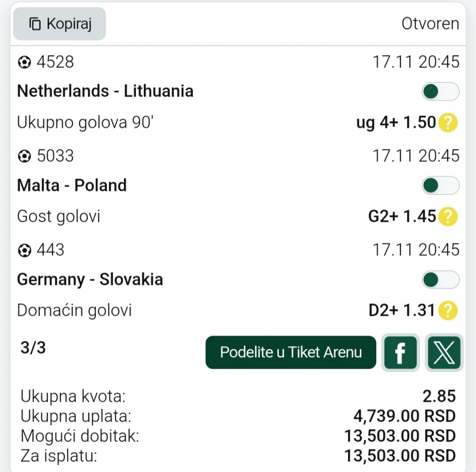Toggle the Germany - Slovakia switch
This screenshot has height=472, width=476.
[x=440, y=279]
